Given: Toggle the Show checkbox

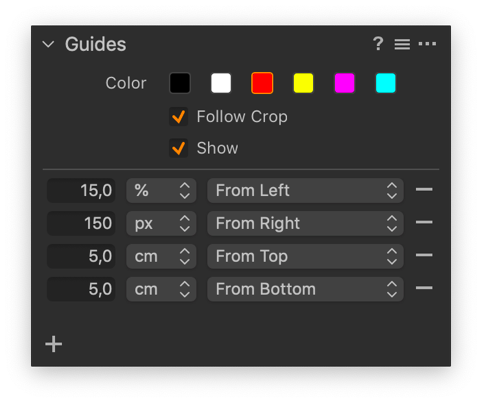Looking at the screenshot, I should [178, 148].
